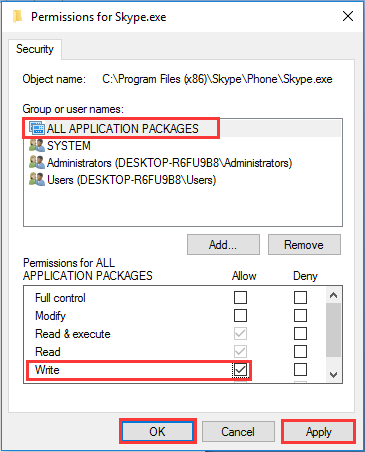The height and width of the screenshot is (452, 365).
Task: Uncheck the Allow Write checkbox
Action: pos(240,369)
